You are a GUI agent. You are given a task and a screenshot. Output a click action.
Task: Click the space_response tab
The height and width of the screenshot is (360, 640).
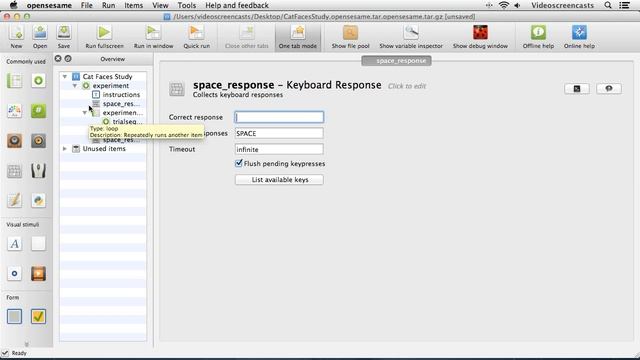[x=396, y=61]
